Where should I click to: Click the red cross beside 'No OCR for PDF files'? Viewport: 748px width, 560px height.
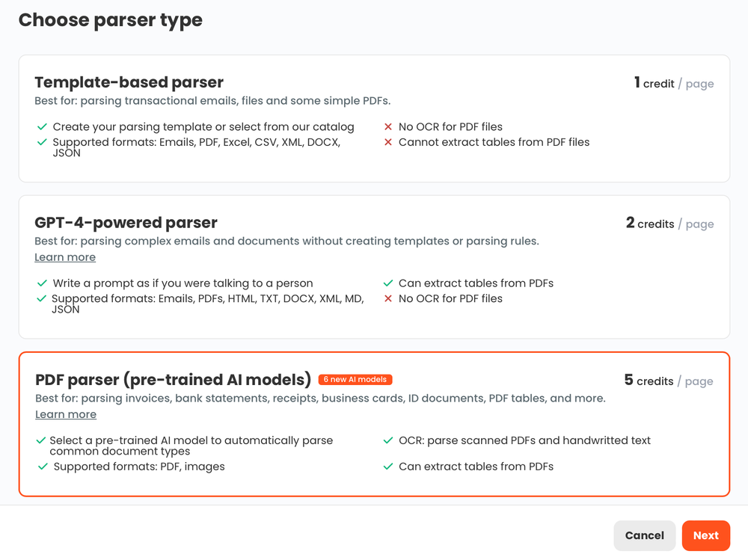[x=388, y=127]
